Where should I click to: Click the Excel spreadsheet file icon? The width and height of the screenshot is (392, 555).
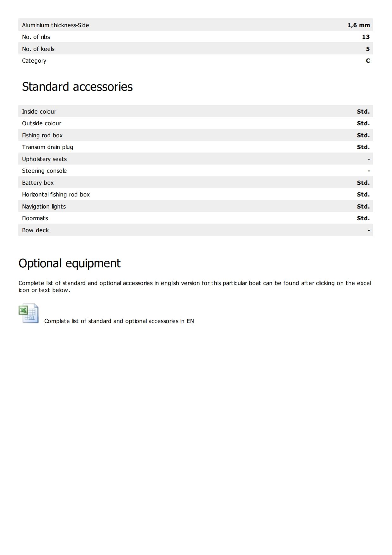(29, 313)
